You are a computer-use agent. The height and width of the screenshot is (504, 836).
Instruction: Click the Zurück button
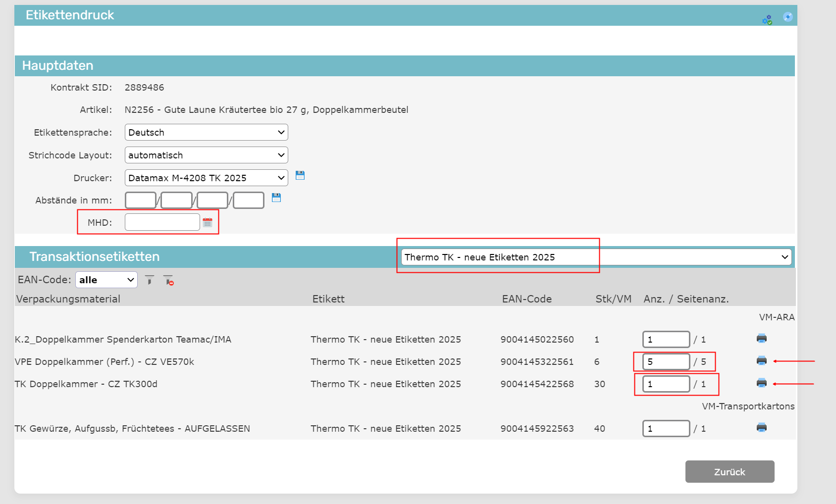(x=730, y=472)
